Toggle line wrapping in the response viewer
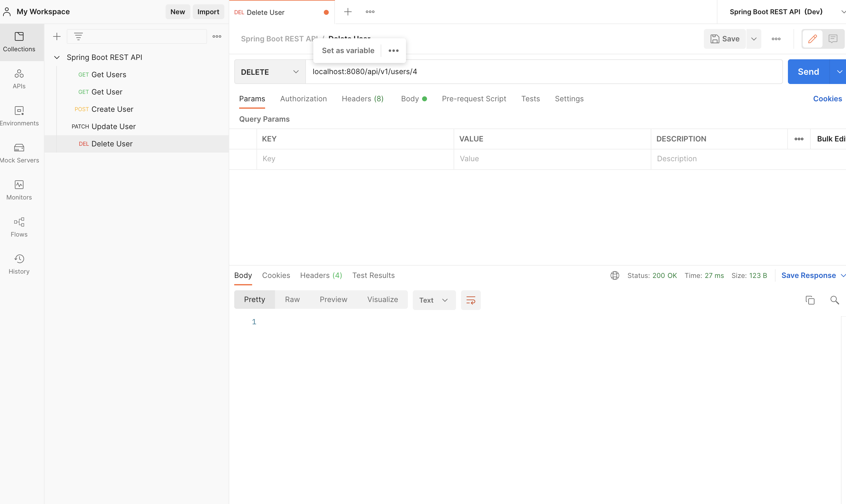 pos(471,300)
